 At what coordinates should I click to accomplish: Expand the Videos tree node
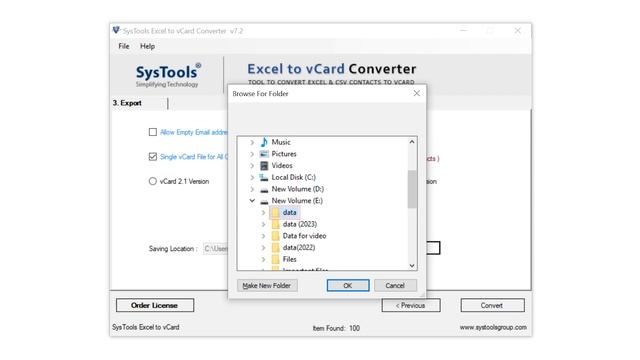click(x=252, y=166)
